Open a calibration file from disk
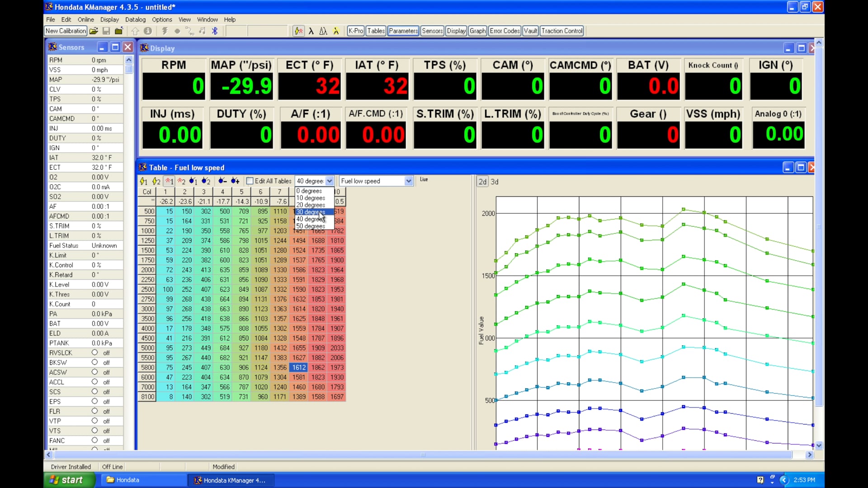Image resolution: width=868 pixels, height=488 pixels. pyautogui.click(x=94, y=31)
